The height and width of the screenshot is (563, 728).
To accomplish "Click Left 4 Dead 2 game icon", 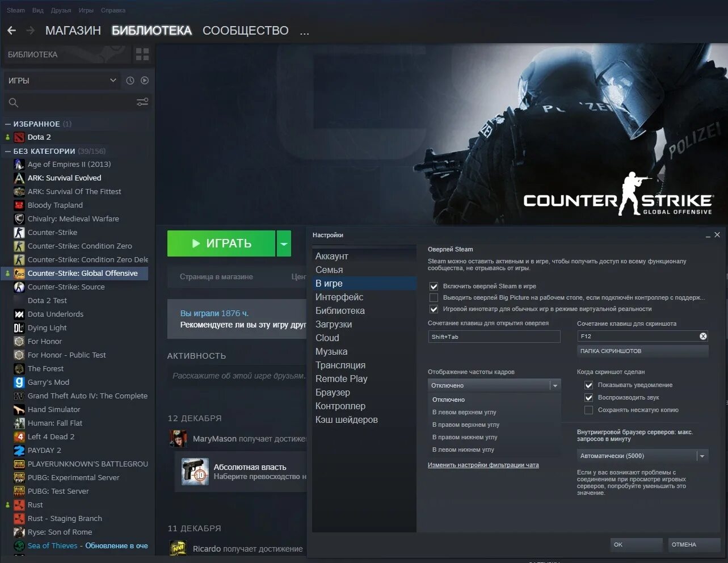I will coord(19,437).
